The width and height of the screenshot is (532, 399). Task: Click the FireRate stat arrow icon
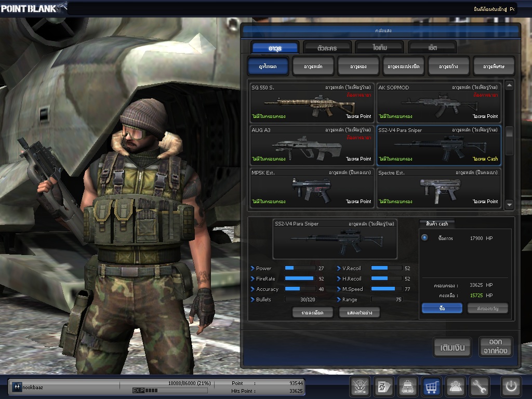(252, 278)
